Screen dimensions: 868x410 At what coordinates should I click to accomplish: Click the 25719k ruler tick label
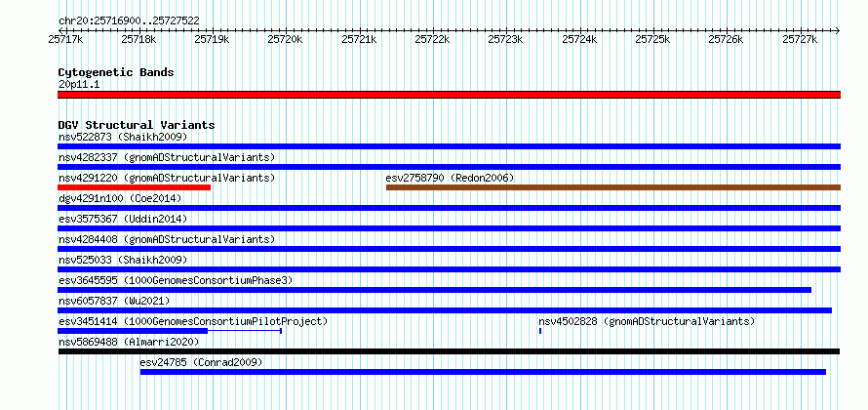point(213,39)
